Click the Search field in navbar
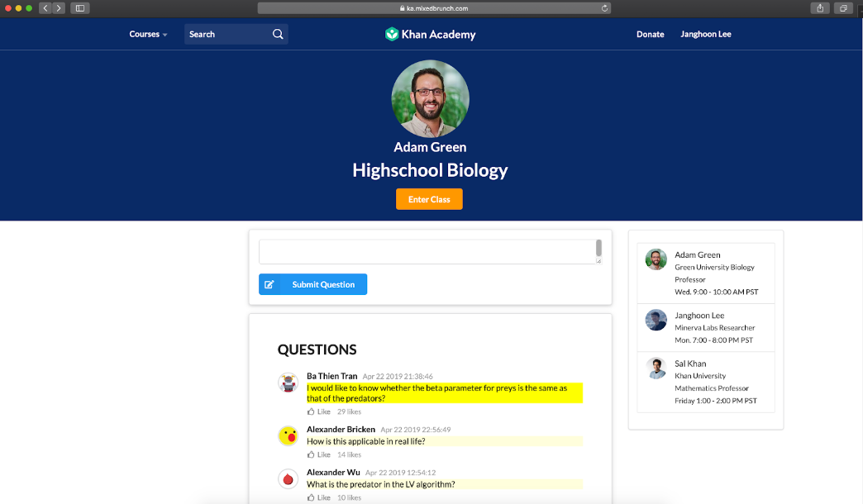This screenshot has height=504, width=863. click(x=226, y=35)
